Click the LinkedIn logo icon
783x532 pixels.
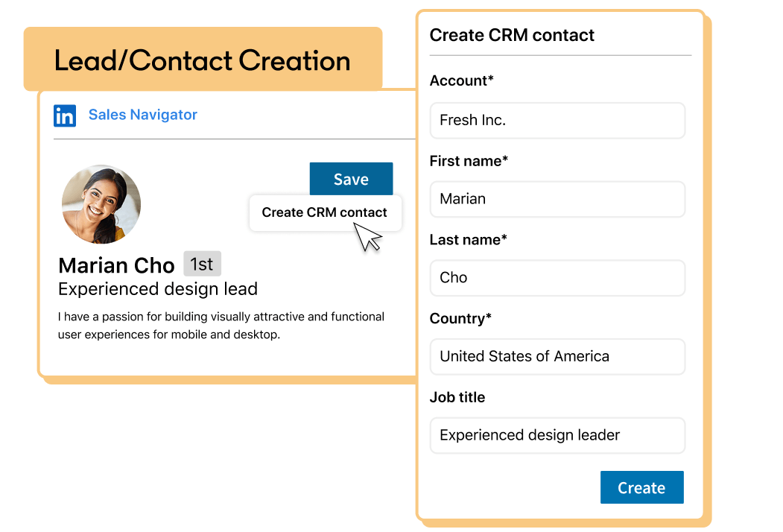click(x=65, y=115)
